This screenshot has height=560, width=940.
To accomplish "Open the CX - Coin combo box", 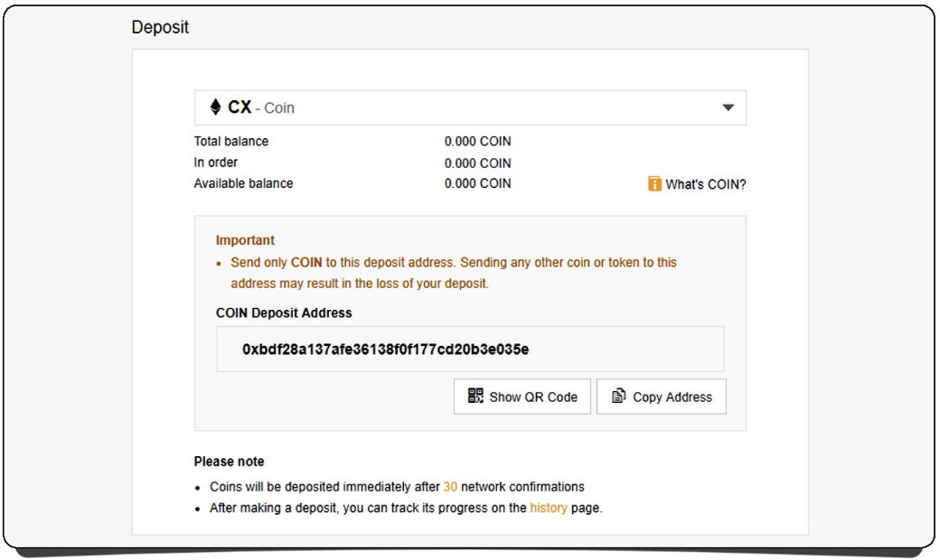I will (470, 107).
